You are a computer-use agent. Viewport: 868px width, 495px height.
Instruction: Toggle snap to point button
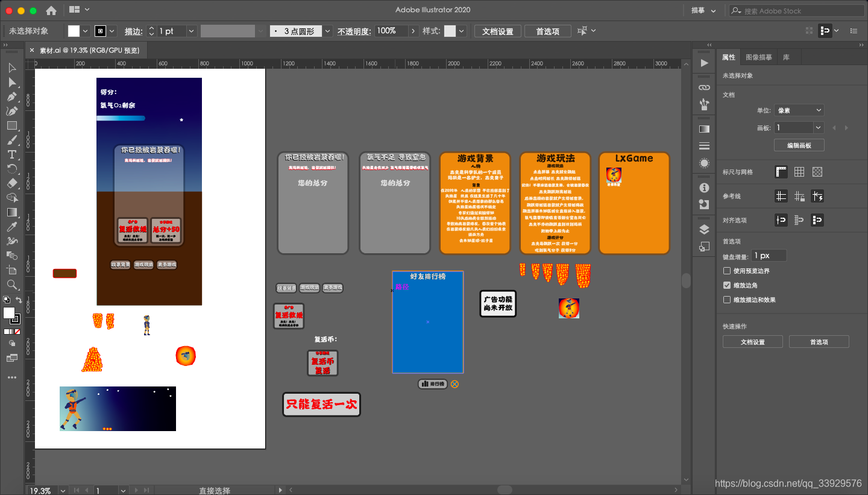point(781,220)
